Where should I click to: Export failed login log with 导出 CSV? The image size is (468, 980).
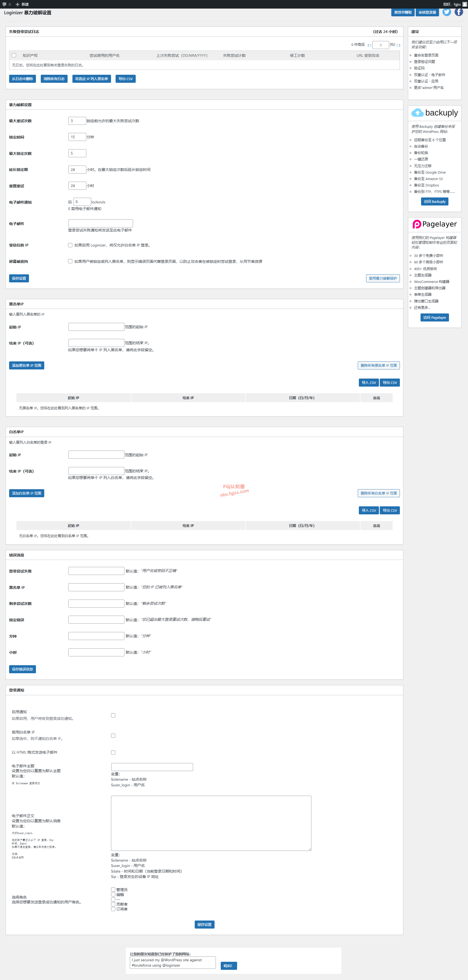tap(125, 79)
